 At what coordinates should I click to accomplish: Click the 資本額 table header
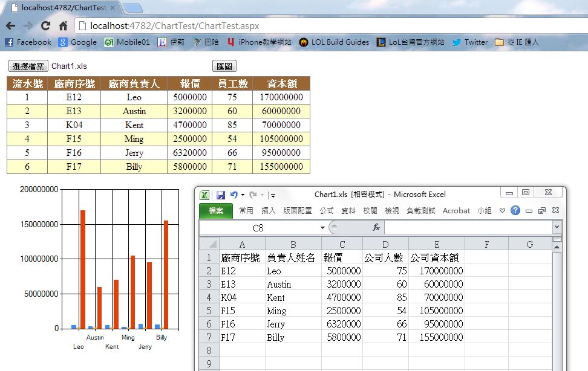(x=282, y=83)
